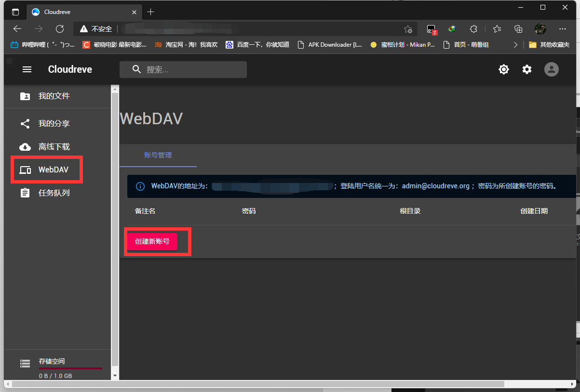Open the browser more options menu

point(562,29)
